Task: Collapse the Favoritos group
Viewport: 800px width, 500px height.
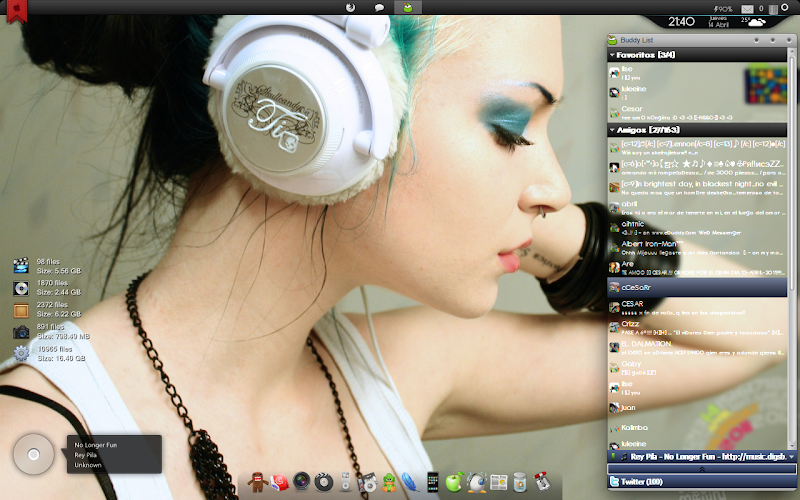Action: (x=612, y=55)
